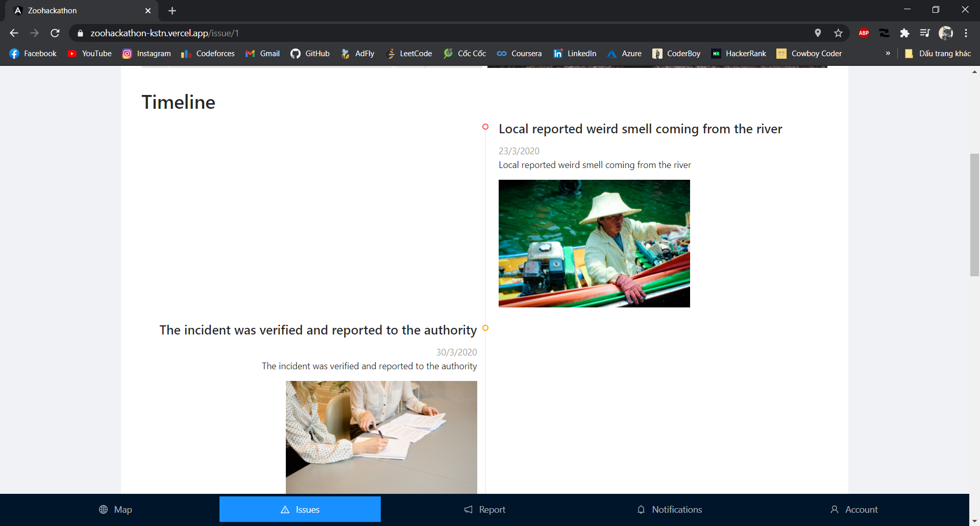
Task: Click the location pin icon in address bar
Action: point(818,33)
